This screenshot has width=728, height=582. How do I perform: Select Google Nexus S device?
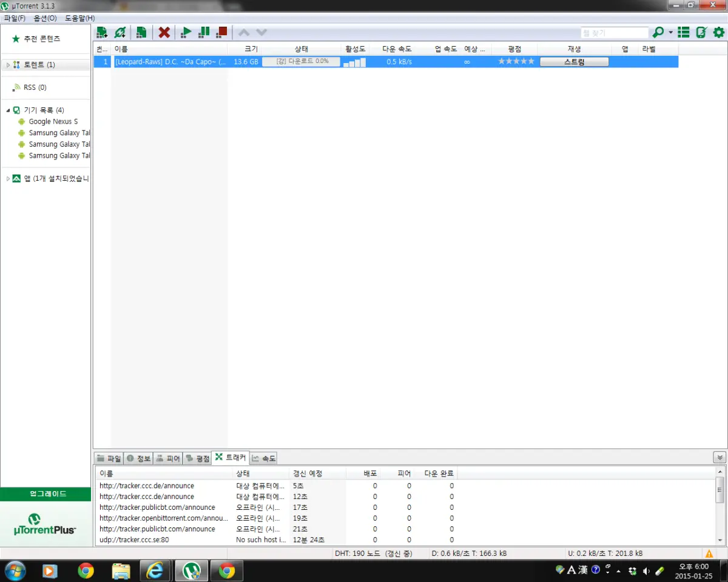coord(53,121)
